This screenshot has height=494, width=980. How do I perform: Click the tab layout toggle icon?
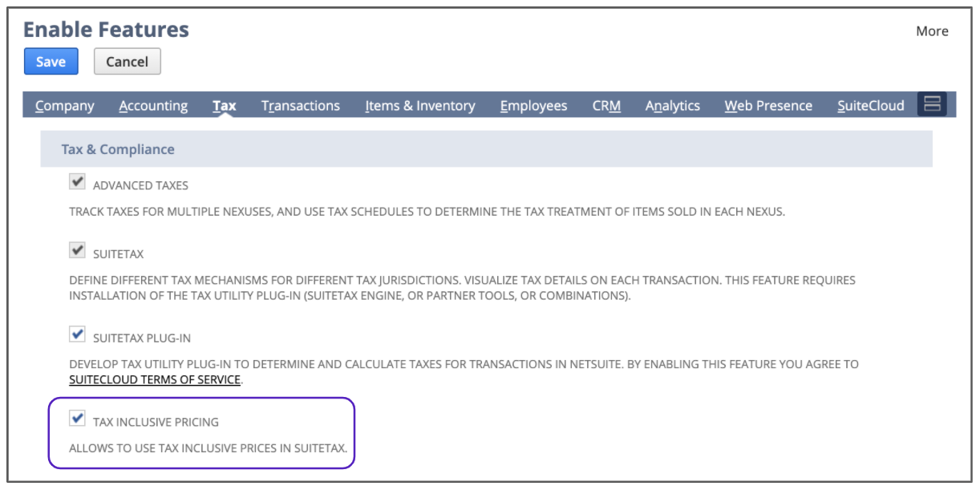(932, 104)
